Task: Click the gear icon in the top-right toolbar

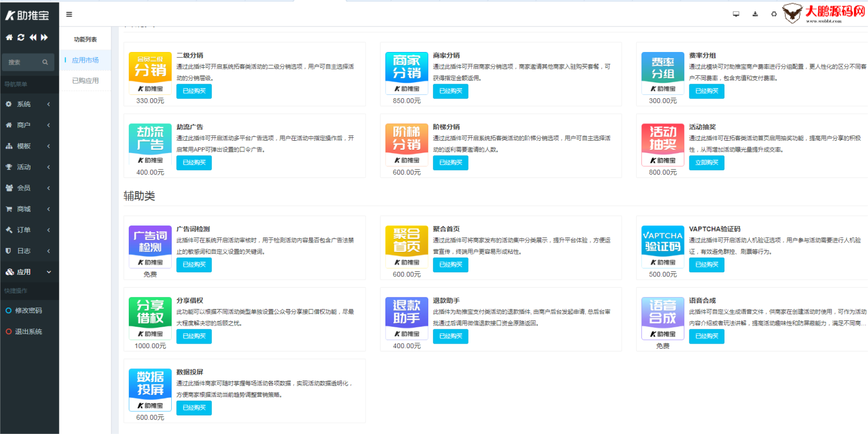Action: click(x=774, y=13)
